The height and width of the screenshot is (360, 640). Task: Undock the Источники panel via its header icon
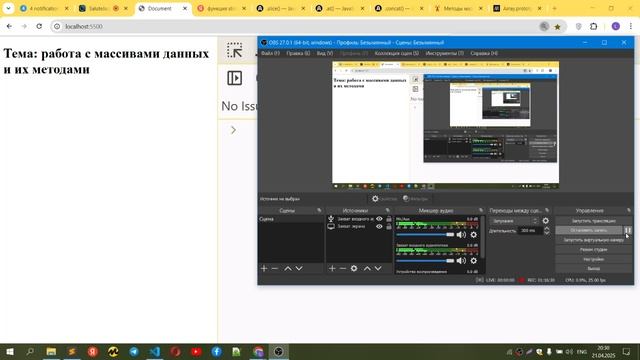pos(388,210)
